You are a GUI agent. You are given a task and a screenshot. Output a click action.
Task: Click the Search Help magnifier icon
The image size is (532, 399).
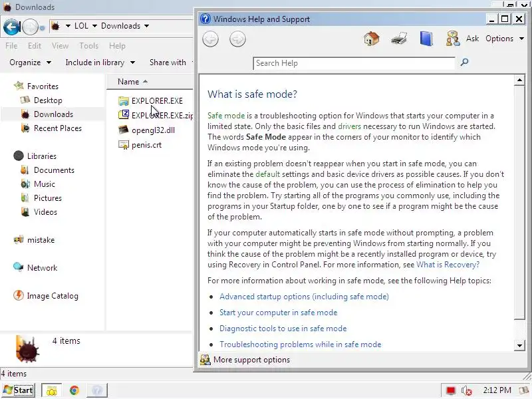pos(464,62)
